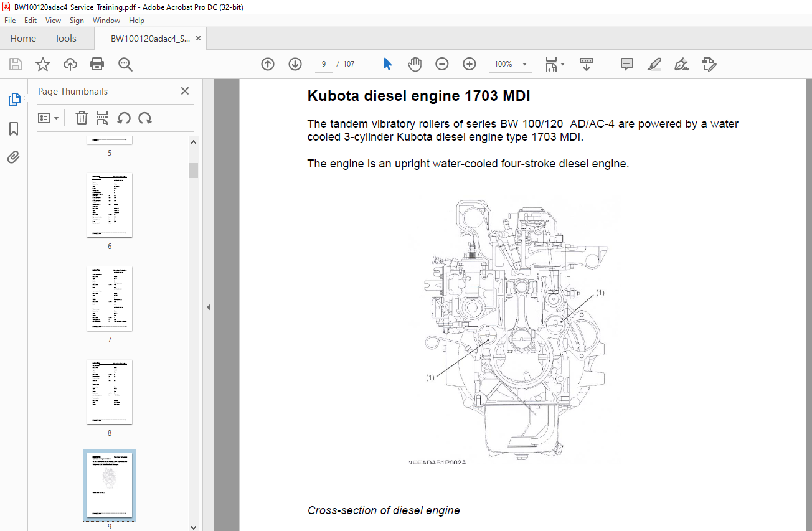Open the Edit menu
This screenshot has height=531, width=812.
(31, 21)
